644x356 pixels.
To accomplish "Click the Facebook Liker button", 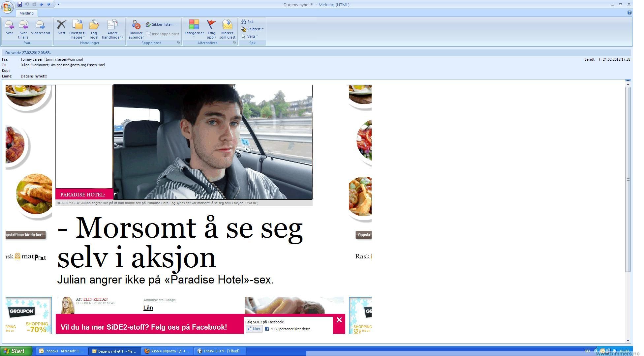I will coord(254,329).
